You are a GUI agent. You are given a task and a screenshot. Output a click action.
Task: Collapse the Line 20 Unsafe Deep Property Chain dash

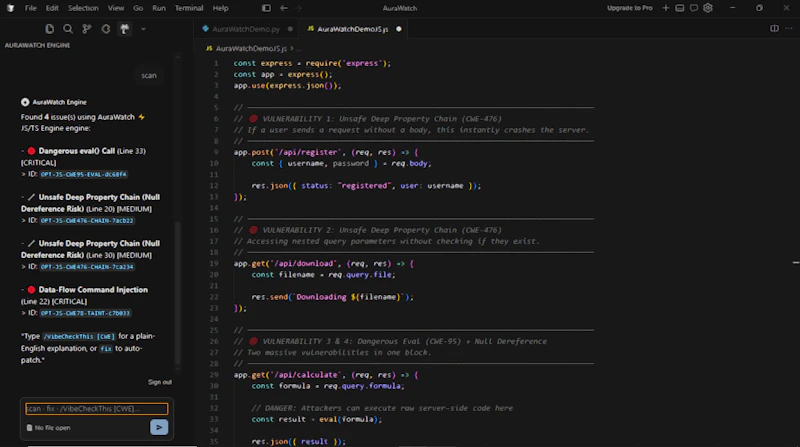[x=23, y=197]
